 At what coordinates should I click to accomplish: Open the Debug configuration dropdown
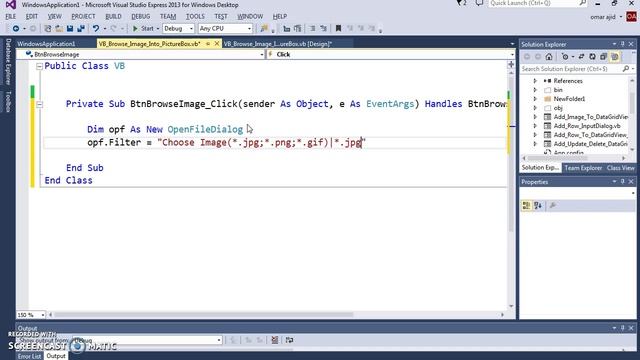coord(178,29)
